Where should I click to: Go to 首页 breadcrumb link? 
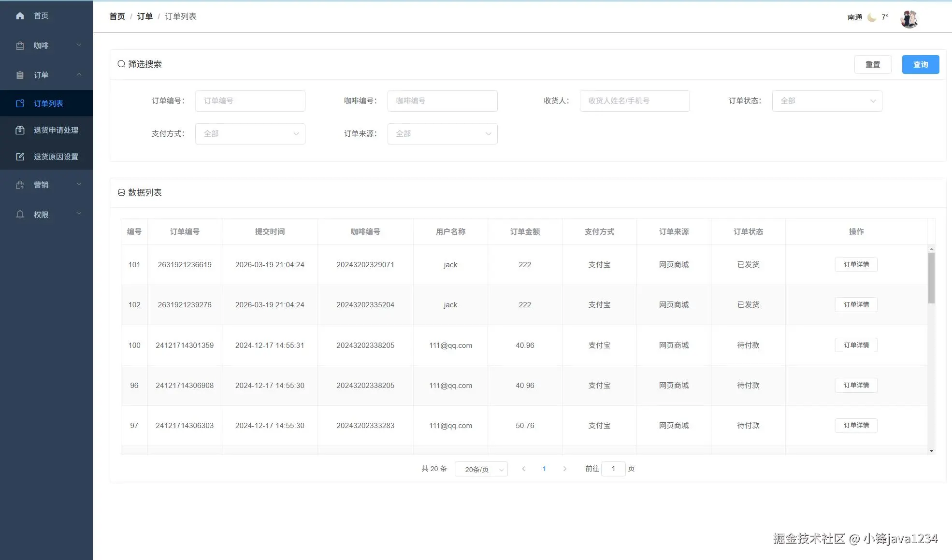pos(117,16)
